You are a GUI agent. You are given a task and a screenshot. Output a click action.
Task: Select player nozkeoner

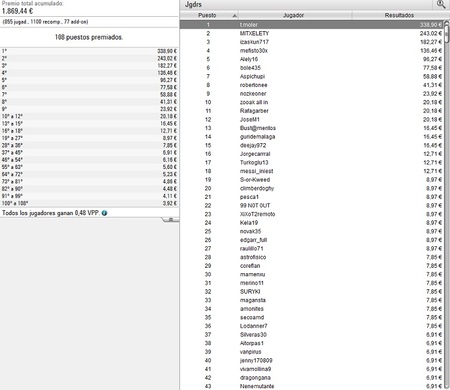click(x=253, y=94)
